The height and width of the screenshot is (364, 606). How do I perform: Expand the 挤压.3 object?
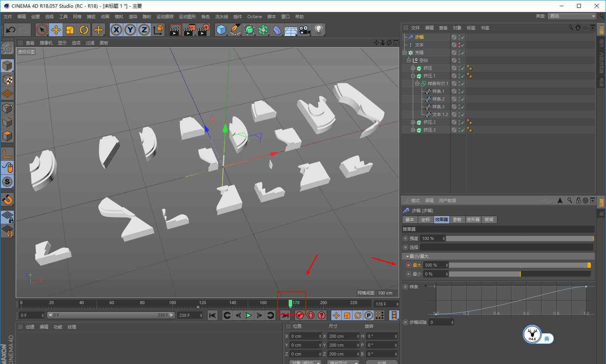(x=413, y=130)
